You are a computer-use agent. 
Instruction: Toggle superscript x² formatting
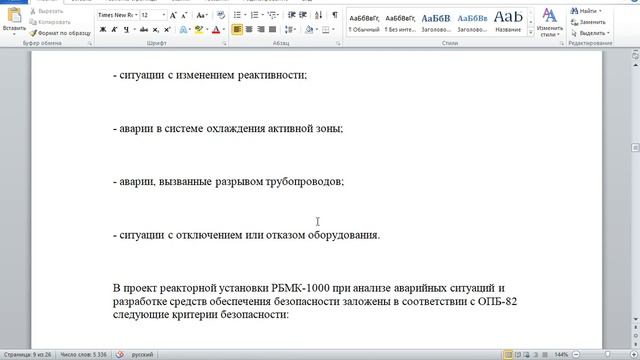pyautogui.click(x=167, y=29)
